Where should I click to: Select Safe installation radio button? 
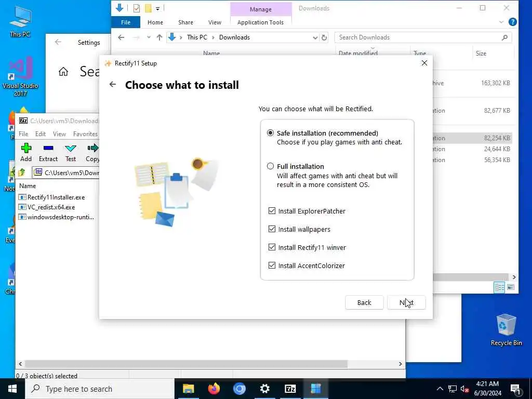270,133
